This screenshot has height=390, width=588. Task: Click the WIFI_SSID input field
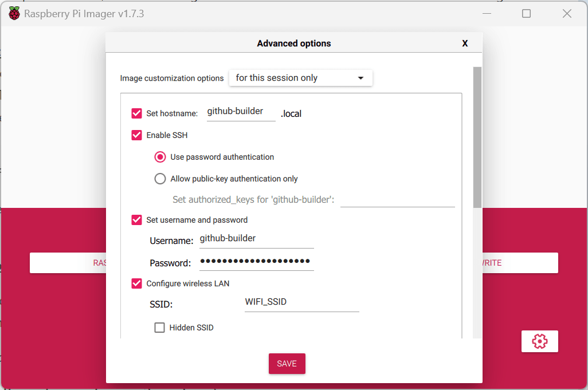tap(301, 302)
